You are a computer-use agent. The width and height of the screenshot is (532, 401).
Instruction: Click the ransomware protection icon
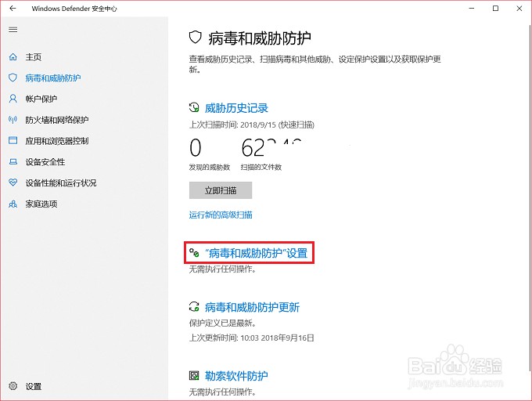click(194, 375)
